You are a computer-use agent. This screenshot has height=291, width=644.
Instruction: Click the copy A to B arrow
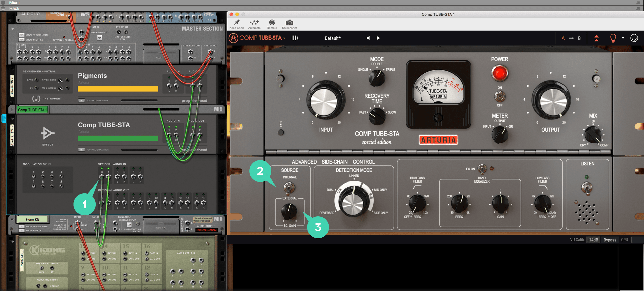coord(571,38)
